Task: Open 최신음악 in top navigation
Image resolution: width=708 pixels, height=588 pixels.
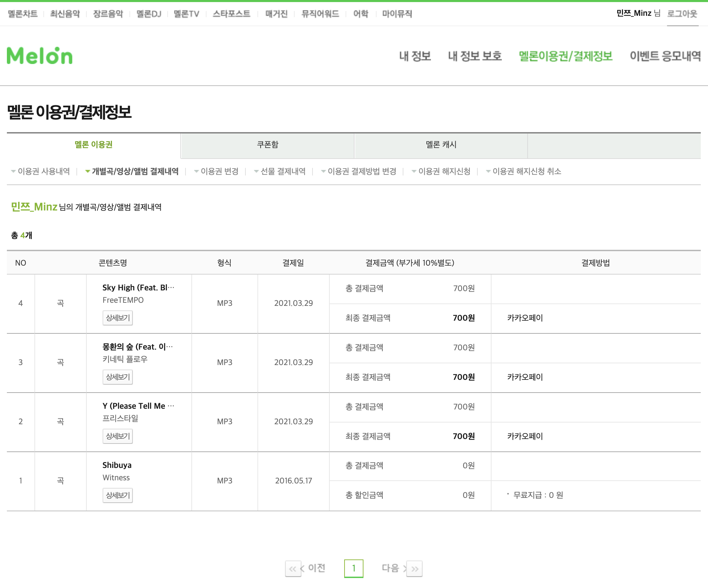Action: point(65,14)
